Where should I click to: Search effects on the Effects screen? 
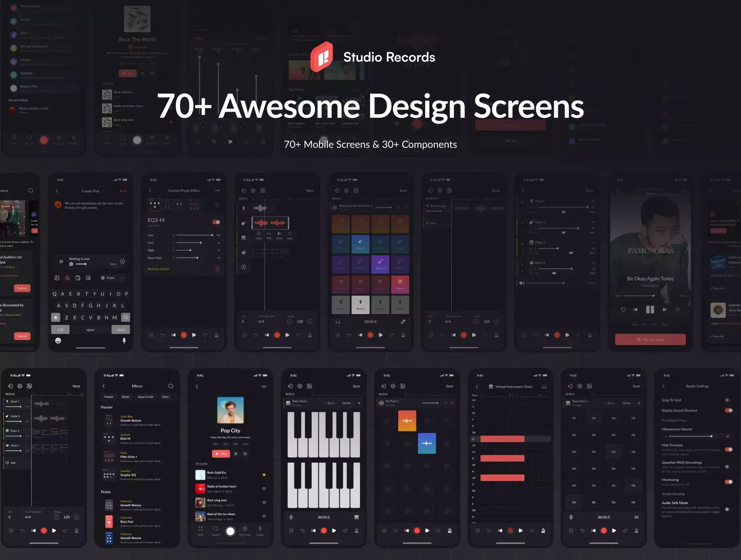(170, 386)
